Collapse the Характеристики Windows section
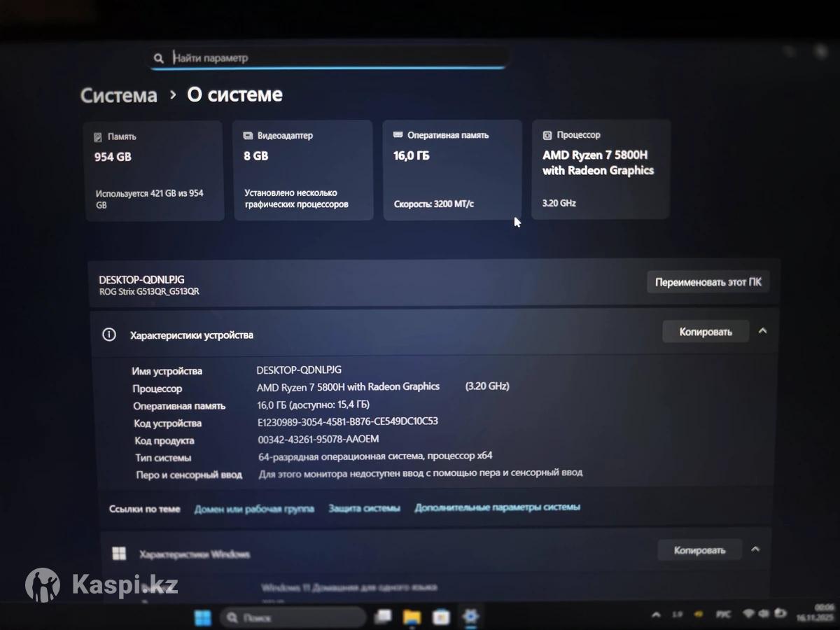840x630 pixels. pos(755,549)
